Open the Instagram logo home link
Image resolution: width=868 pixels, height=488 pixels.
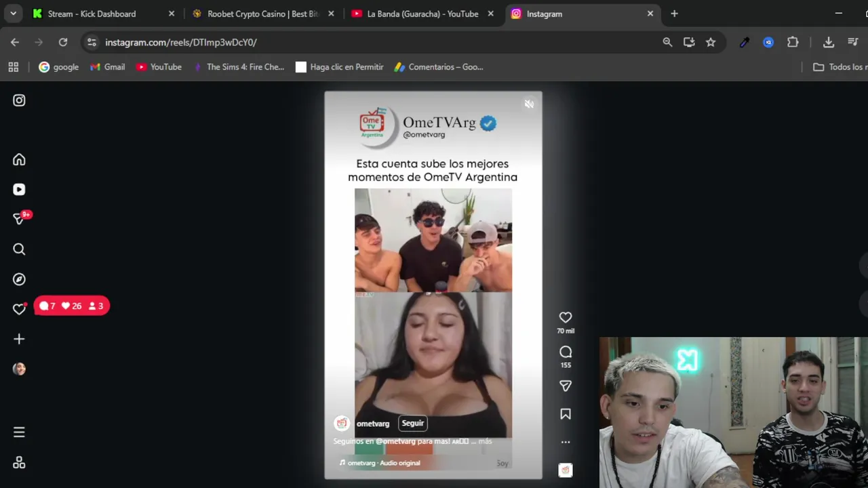[19, 100]
